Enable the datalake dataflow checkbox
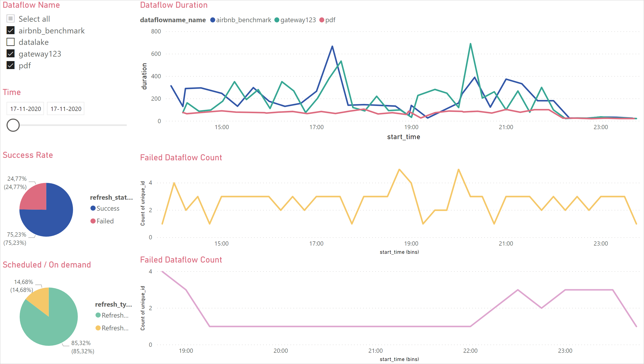This screenshot has height=364, width=644. coord(11,42)
